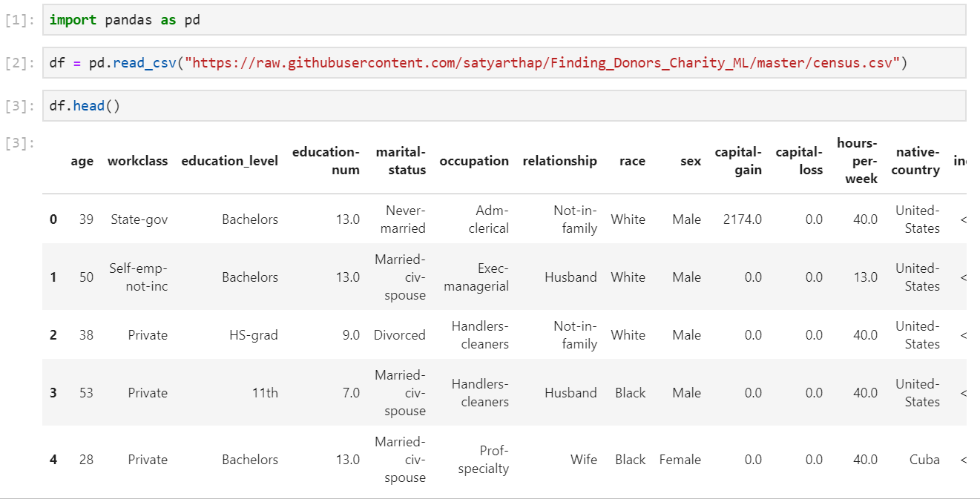This screenshot has height=499, width=980.
Task: Select row index 4 in the table
Action: coord(53,460)
